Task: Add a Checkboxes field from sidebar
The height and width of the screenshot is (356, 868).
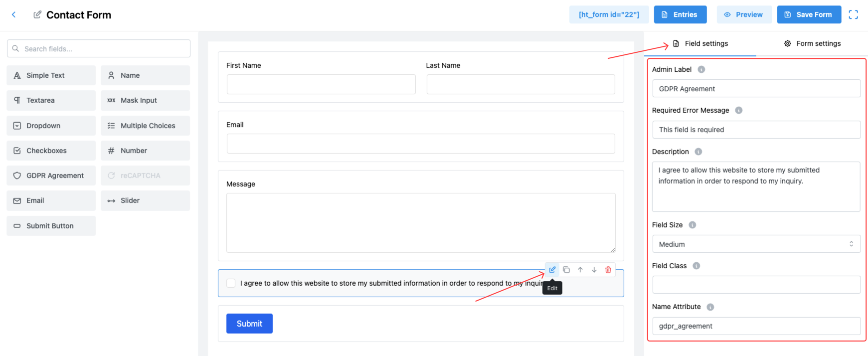Action: [x=51, y=151]
